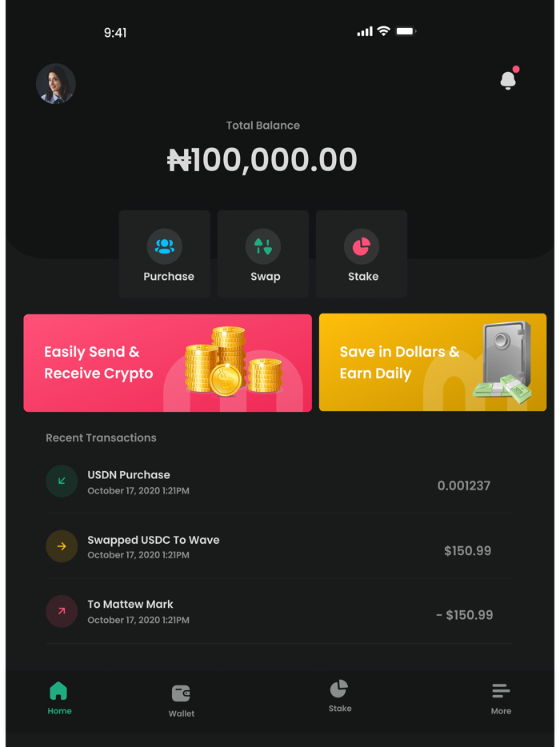Open the More menu tab
The image size is (560, 747).
tap(501, 697)
